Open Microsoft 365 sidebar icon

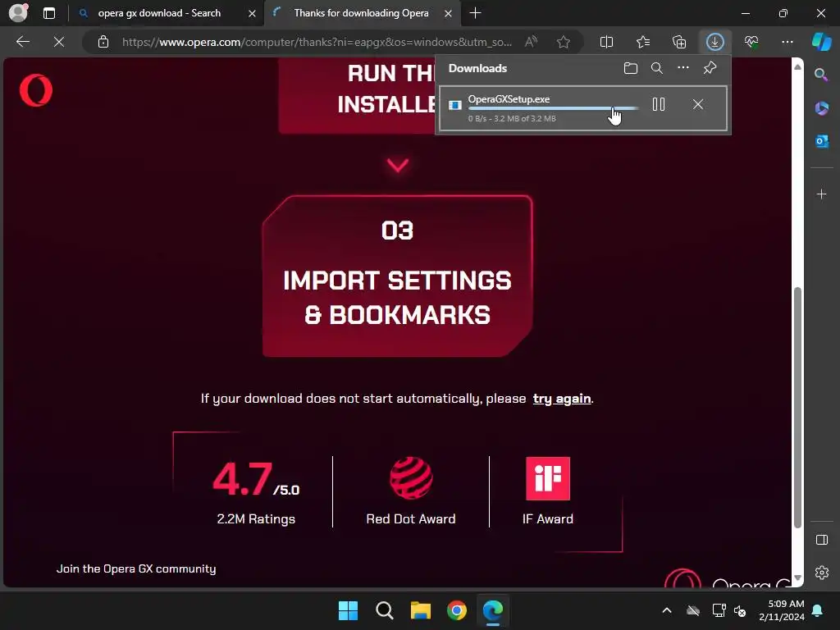point(822,108)
